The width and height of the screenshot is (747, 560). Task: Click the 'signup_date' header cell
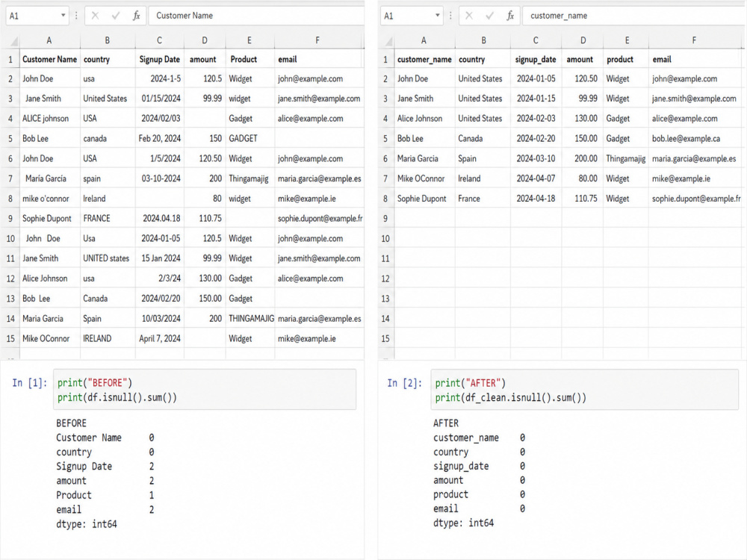(x=536, y=60)
